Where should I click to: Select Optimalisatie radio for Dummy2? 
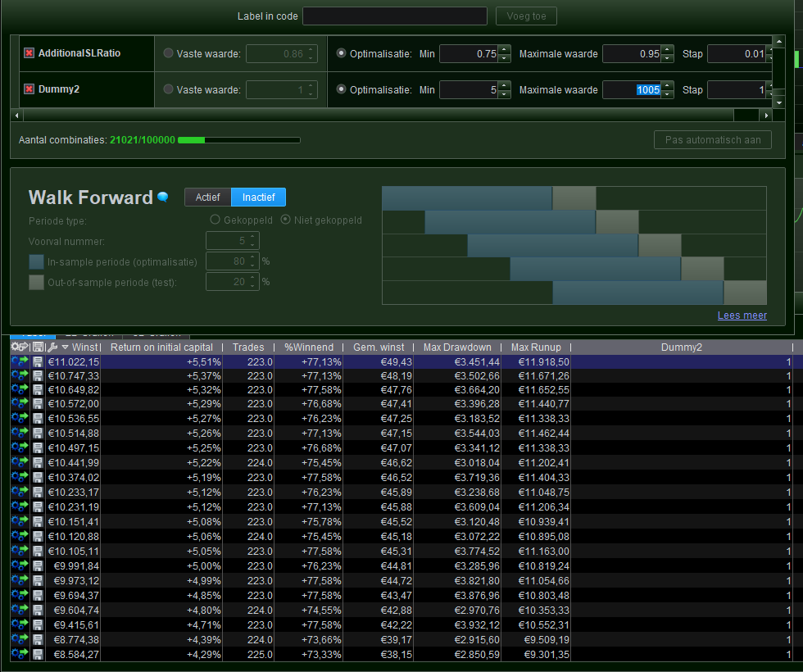click(x=342, y=89)
